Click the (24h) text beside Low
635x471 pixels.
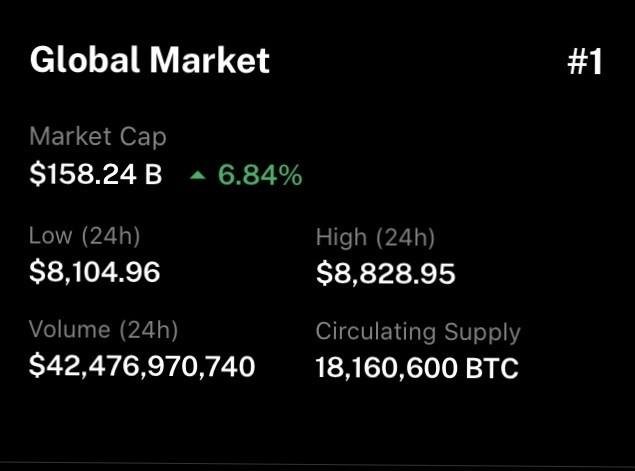click(109, 237)
